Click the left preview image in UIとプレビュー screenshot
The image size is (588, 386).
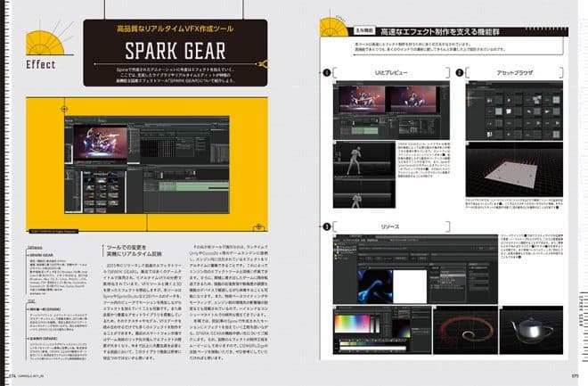[362, 100]
